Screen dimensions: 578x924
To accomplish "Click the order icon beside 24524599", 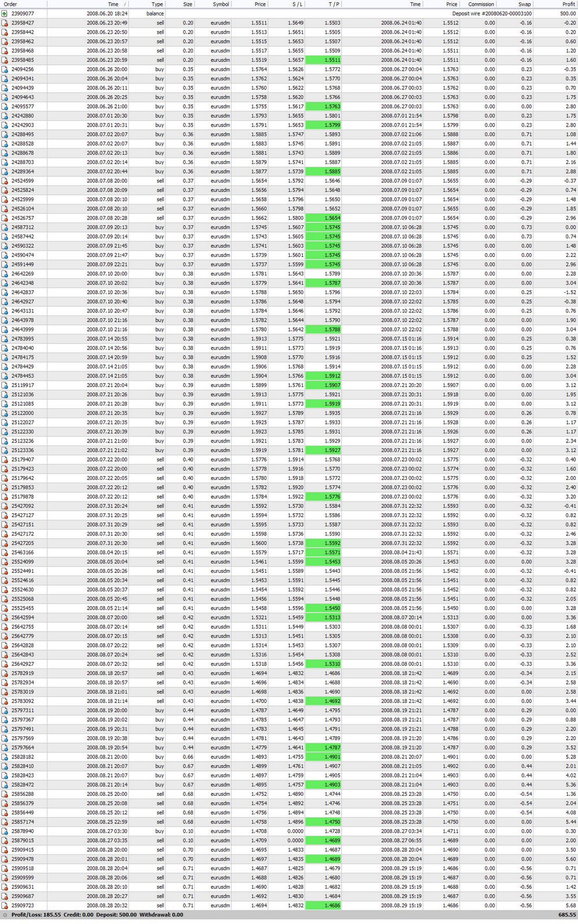I will [x=5, y=181].
